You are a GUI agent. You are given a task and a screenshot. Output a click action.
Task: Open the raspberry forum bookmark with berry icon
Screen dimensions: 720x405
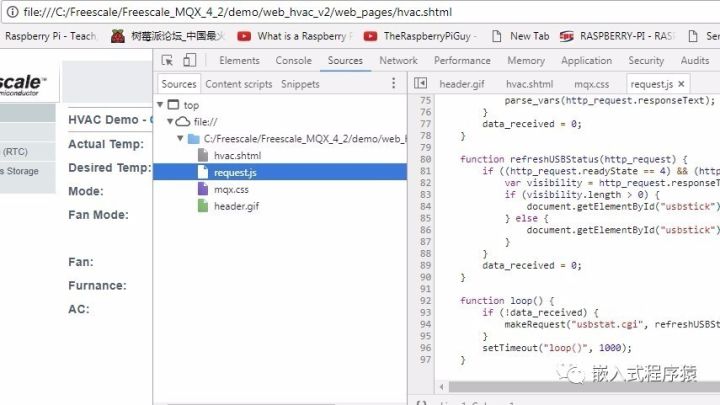168,36
